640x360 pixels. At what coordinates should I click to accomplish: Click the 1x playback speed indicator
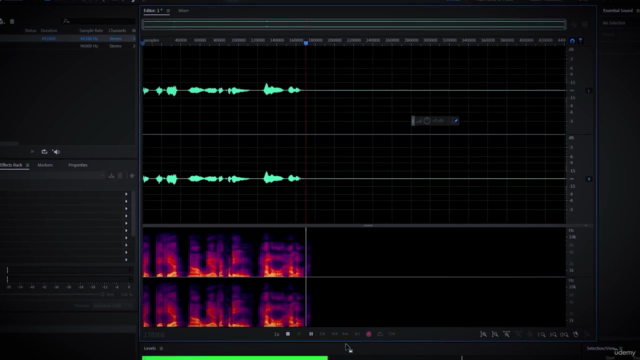click(x=276, y=334)
